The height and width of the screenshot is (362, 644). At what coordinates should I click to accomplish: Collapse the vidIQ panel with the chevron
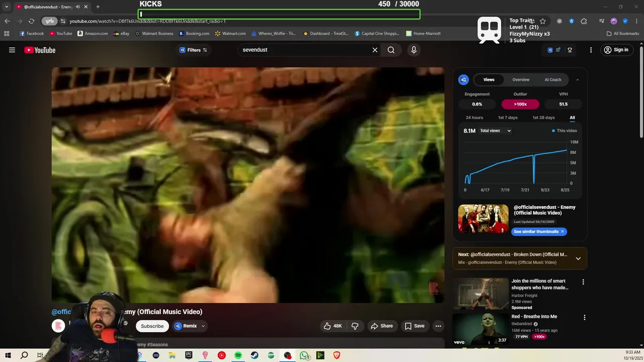point(577,79)
